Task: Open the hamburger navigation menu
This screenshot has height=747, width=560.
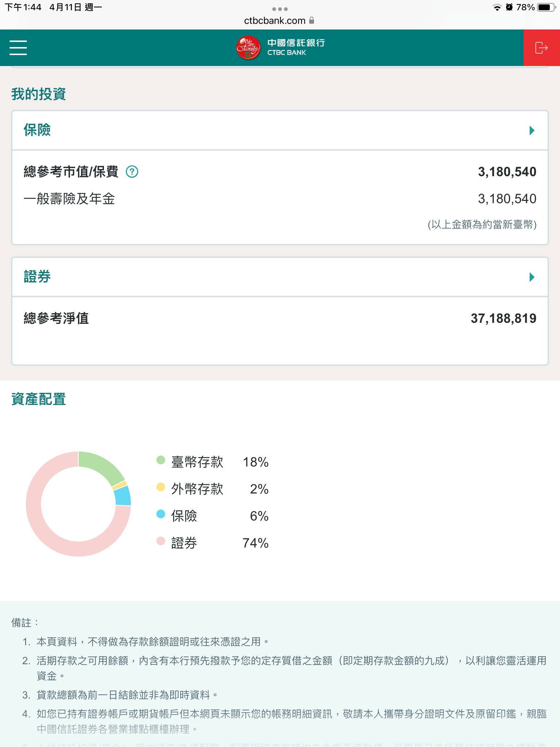Action: pyautogui.click(x=18, y=48)
